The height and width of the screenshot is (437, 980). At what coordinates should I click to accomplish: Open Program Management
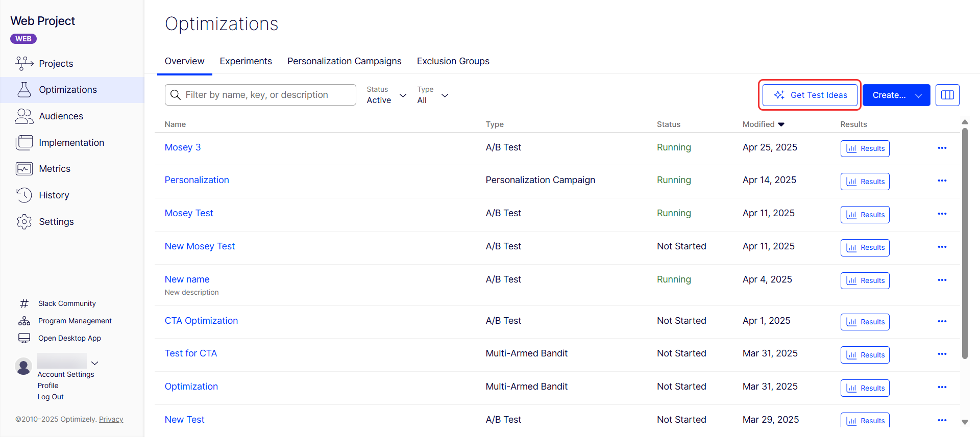tap(75, 321)
